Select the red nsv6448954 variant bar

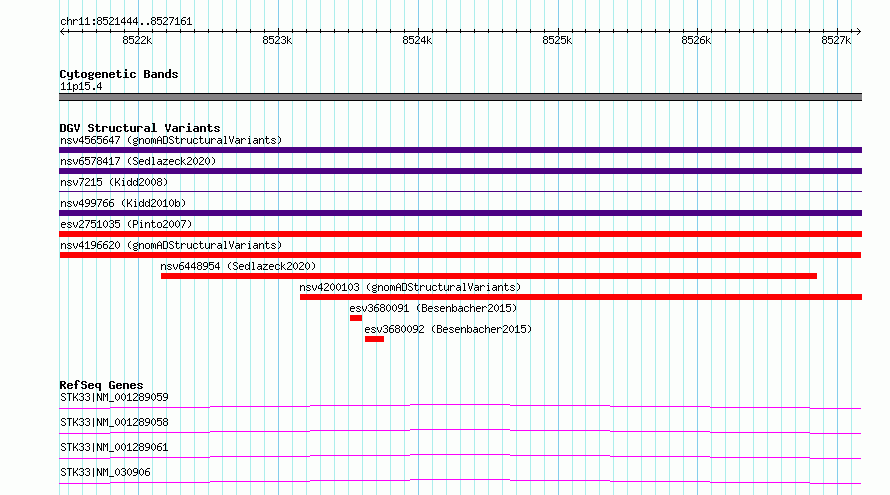coord(489,276)
